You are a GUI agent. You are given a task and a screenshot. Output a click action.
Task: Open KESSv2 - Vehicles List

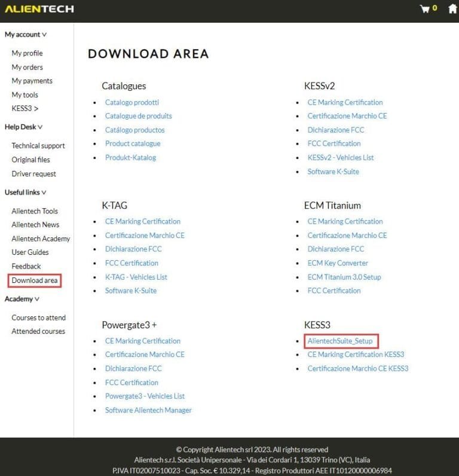341,157
